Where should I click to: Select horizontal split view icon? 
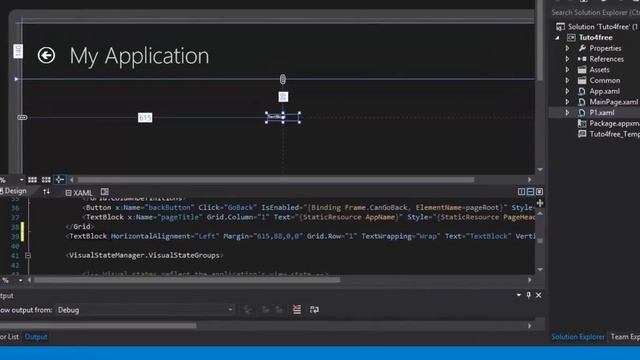530,192
